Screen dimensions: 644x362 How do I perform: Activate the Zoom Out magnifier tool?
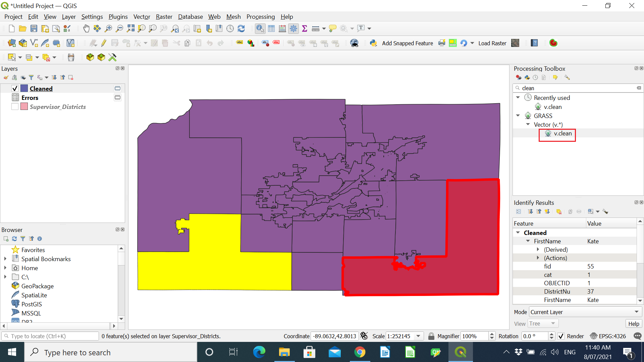pos(119,28)
